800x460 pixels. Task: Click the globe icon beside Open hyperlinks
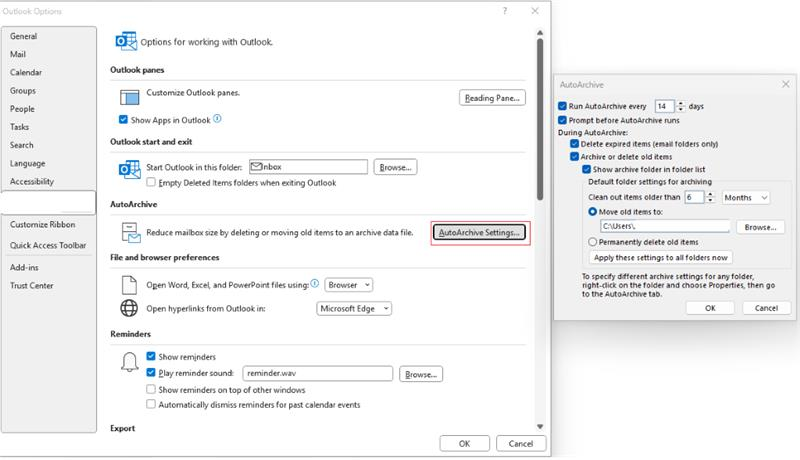click(x=129, y=308)
